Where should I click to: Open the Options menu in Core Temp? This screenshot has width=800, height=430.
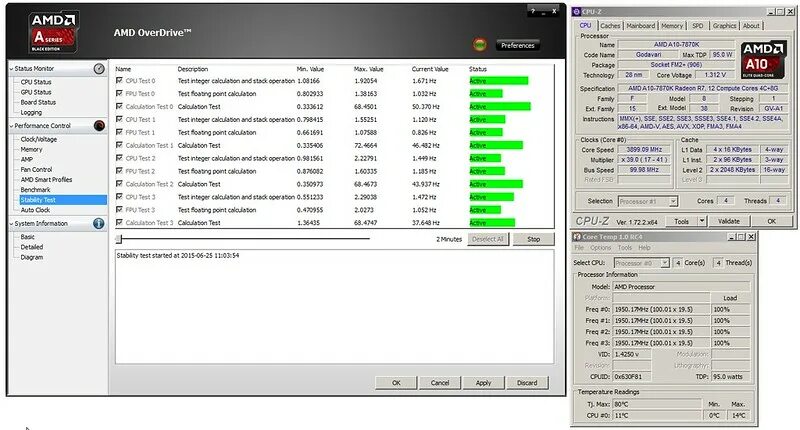[x=601, y=247]
